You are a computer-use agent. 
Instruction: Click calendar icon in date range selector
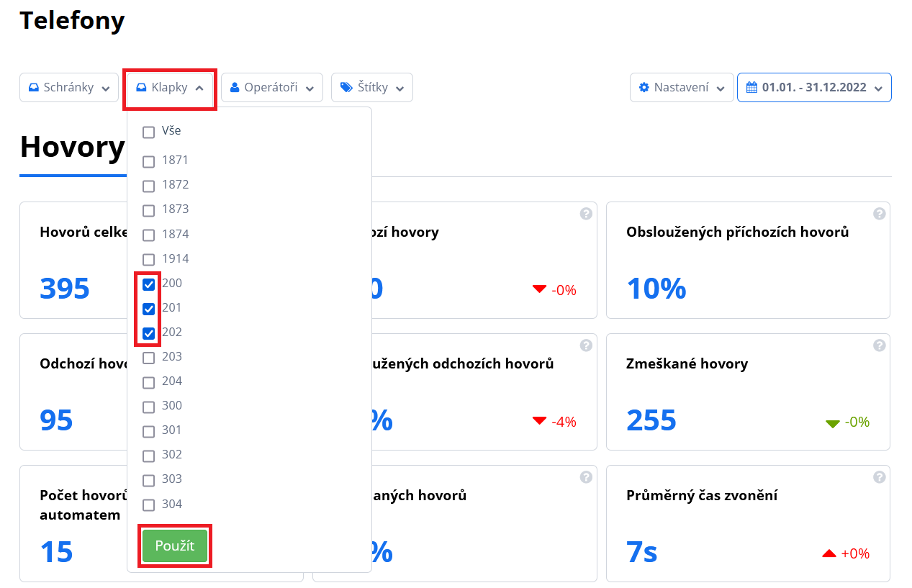[751, 88]
